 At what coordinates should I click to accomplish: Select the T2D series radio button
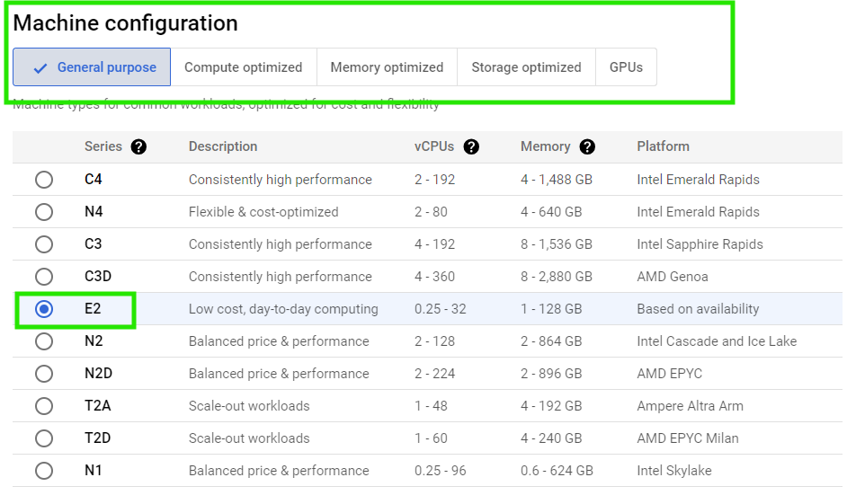pyautogui.click(x=44, y=438)
